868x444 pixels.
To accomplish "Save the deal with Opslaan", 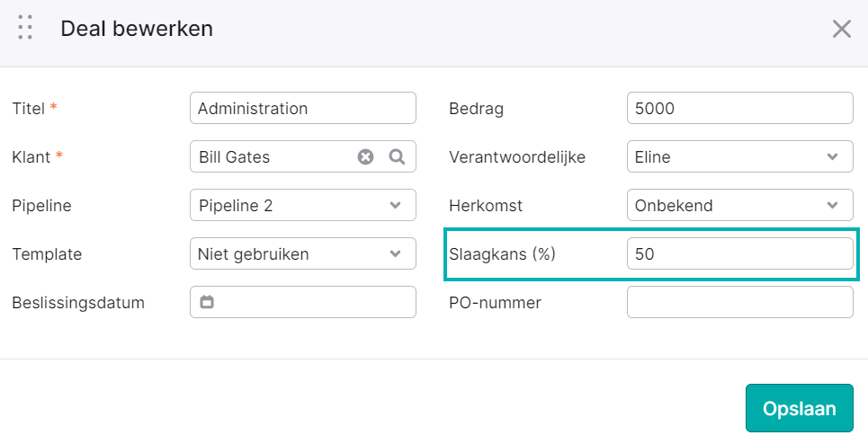I will tap(800, 408).
